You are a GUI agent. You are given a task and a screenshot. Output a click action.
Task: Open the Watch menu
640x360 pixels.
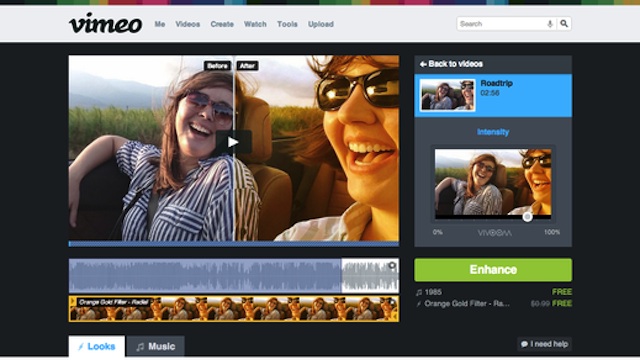(255, 24)
